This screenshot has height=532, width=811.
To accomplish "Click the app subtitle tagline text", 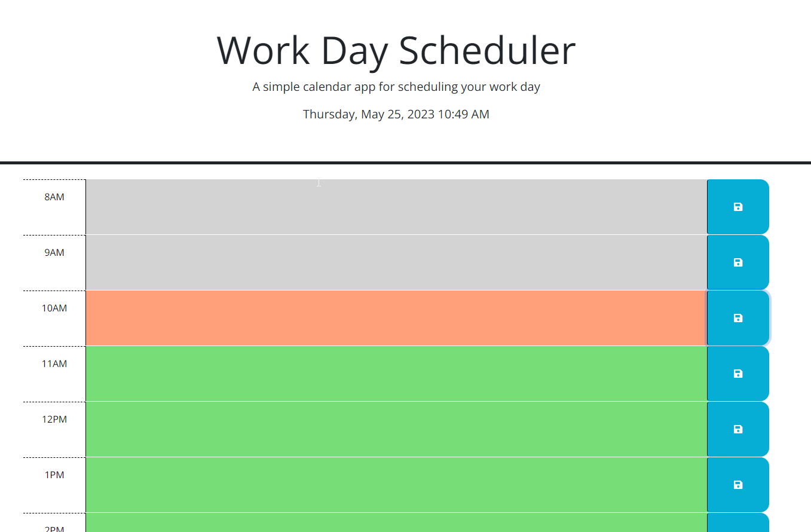I will tap(396, 87).
